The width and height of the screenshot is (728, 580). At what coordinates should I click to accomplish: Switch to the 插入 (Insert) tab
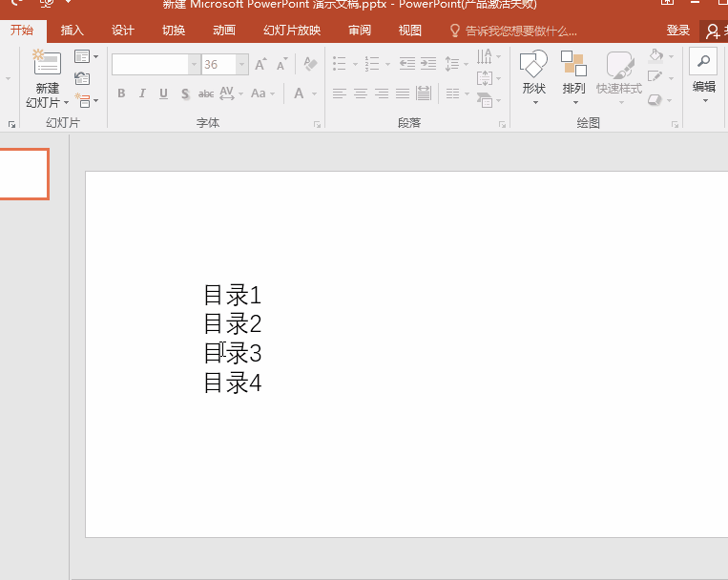73,31
